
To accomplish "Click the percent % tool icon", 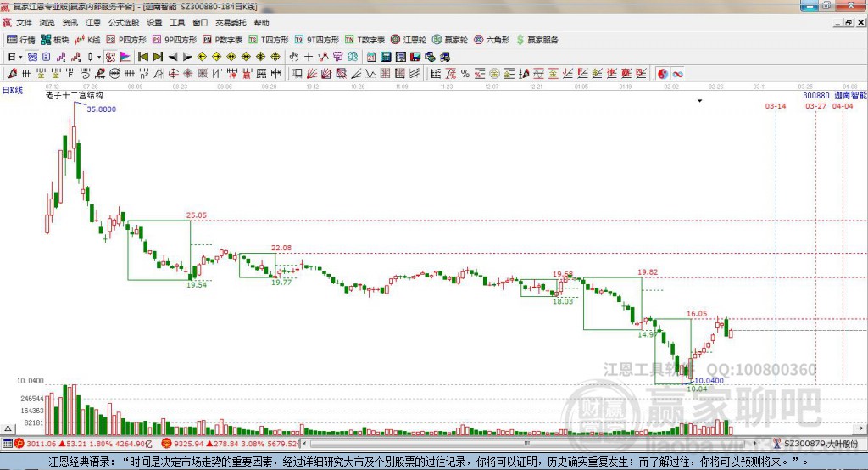I will tap(465, 74).
